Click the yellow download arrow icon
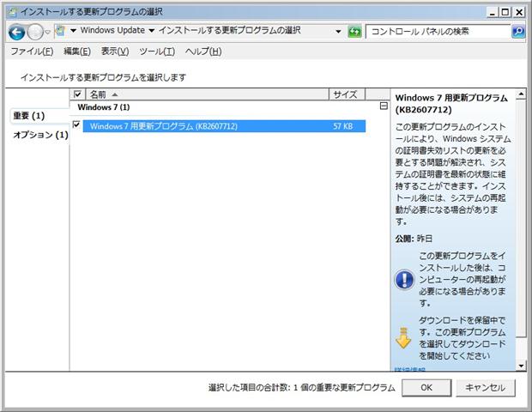 (x=403, y=338)
